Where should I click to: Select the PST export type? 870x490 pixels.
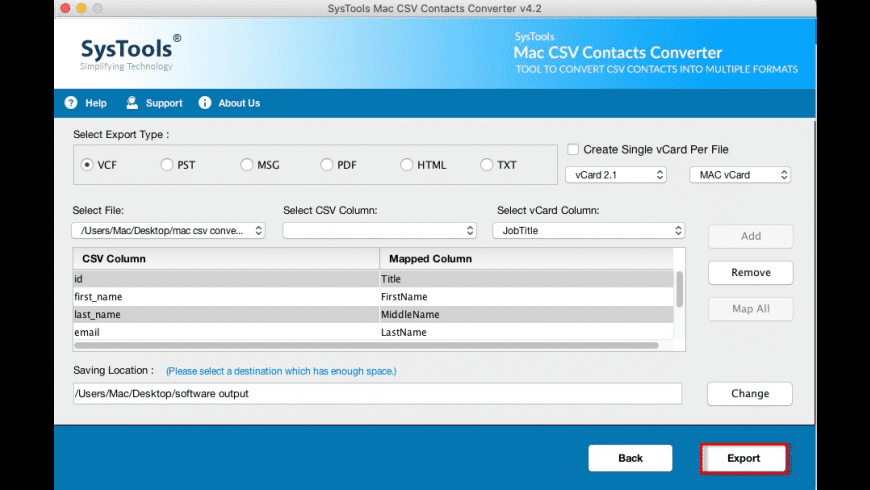click(166, 165)
